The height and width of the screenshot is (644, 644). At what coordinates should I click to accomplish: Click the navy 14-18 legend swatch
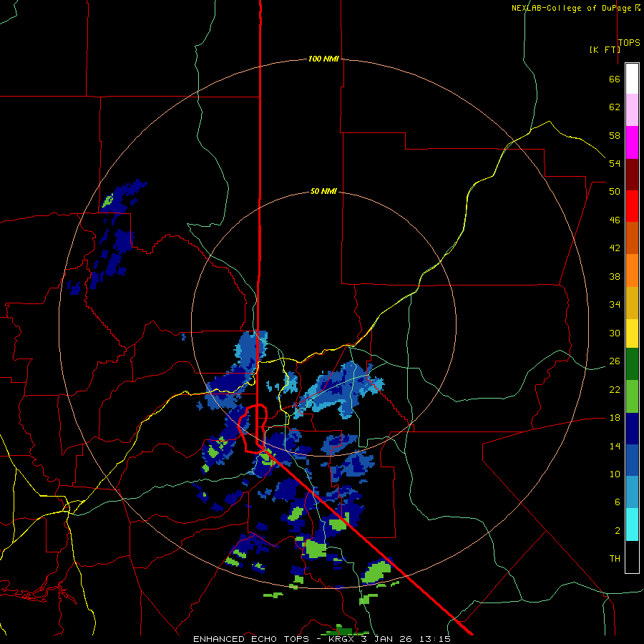tap(632, 429)
